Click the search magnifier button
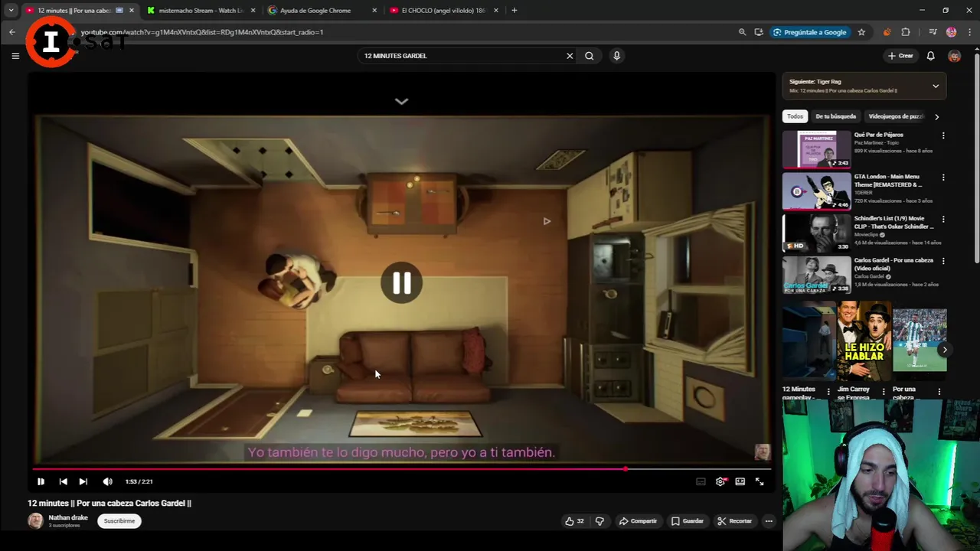The width and height of the screenshot is (980, 551). pyautogui.click(x=589, y=56)
